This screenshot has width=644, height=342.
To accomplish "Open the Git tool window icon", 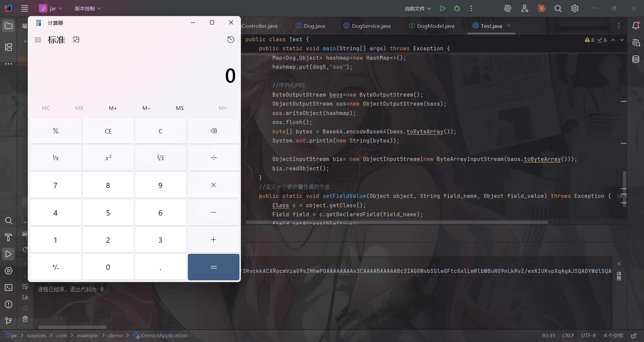I will tap(8, 321).
